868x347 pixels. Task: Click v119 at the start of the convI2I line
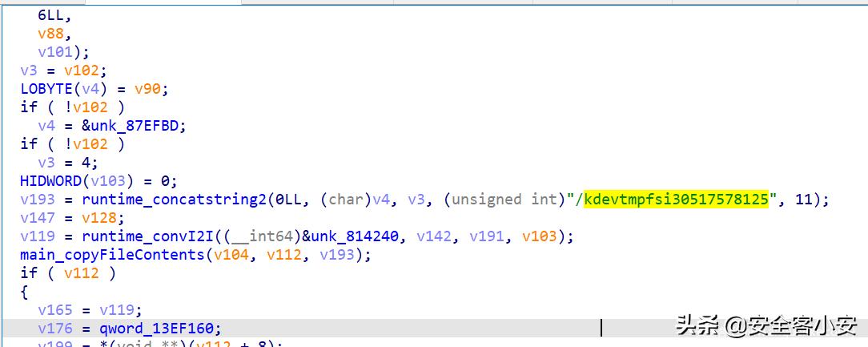38,236
